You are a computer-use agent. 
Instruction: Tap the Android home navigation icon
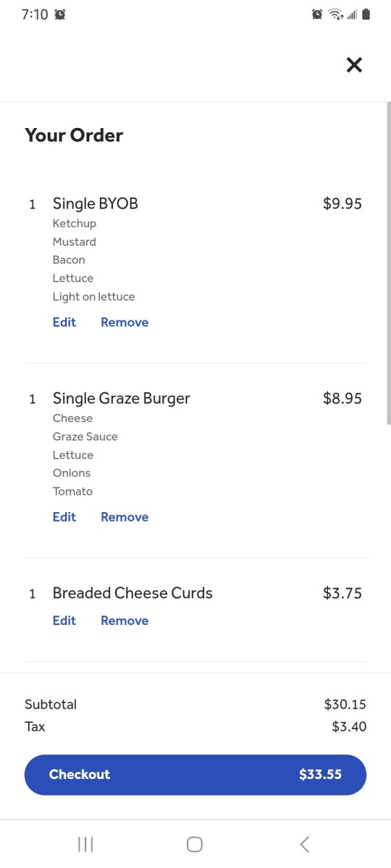[x=195, y=844]
